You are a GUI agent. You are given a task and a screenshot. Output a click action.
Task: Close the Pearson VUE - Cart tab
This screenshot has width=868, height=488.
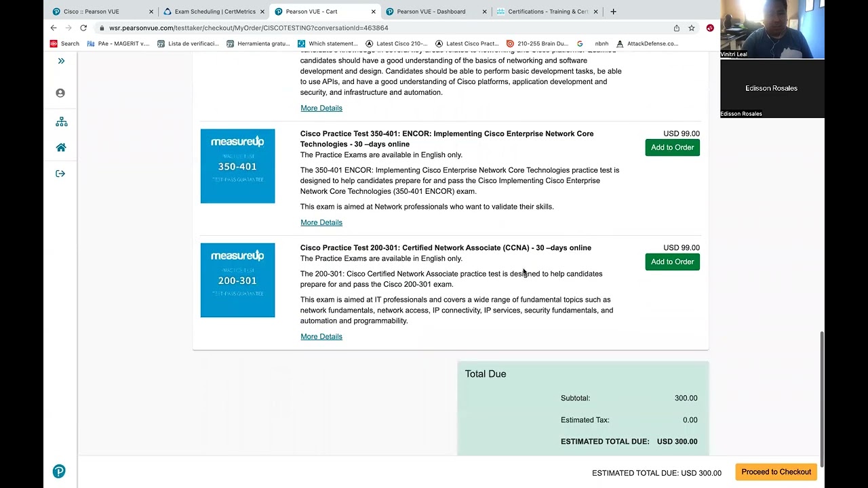click(374, 12)
